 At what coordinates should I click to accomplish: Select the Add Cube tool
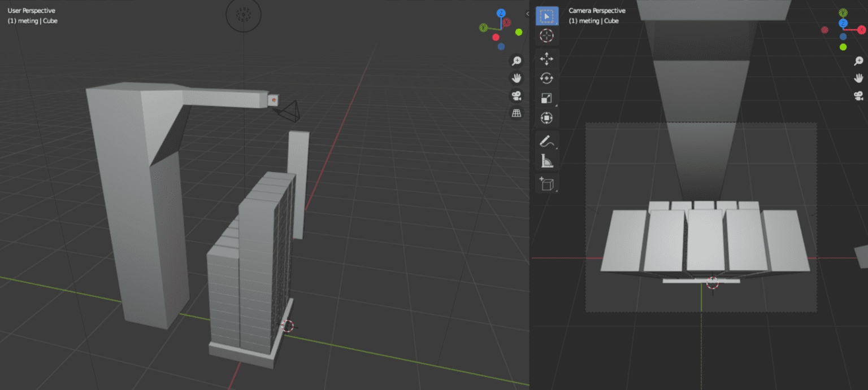click(546, 183)
